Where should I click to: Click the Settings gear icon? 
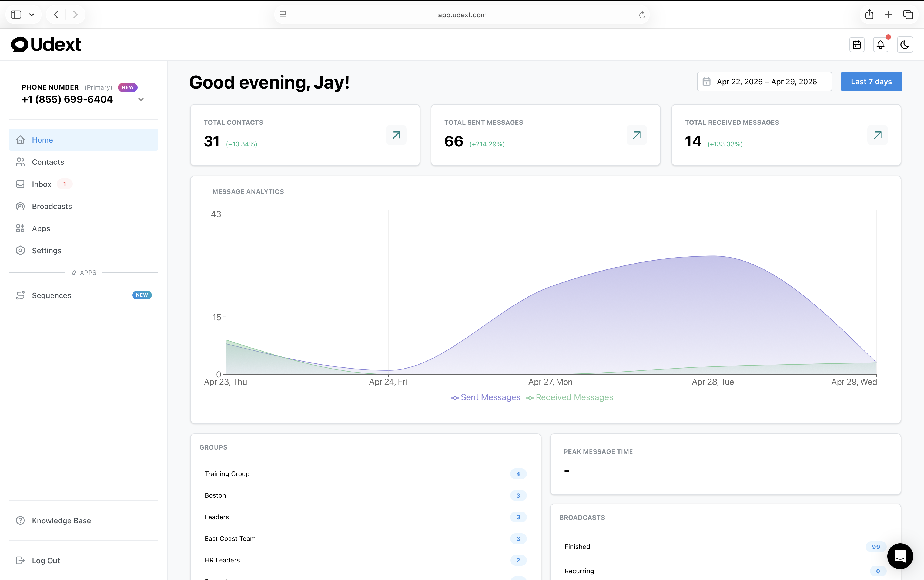tap(20, 251)
